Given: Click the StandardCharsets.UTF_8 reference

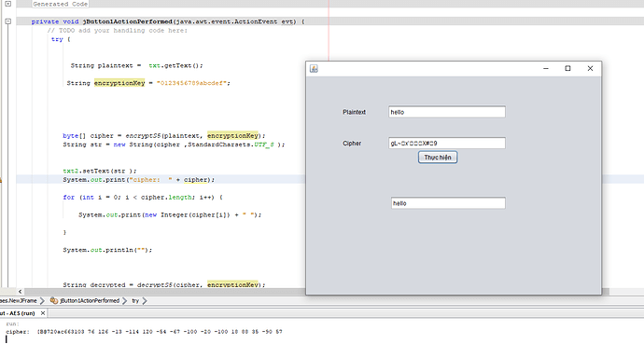Looking at the screenshot, I should 231,144.
